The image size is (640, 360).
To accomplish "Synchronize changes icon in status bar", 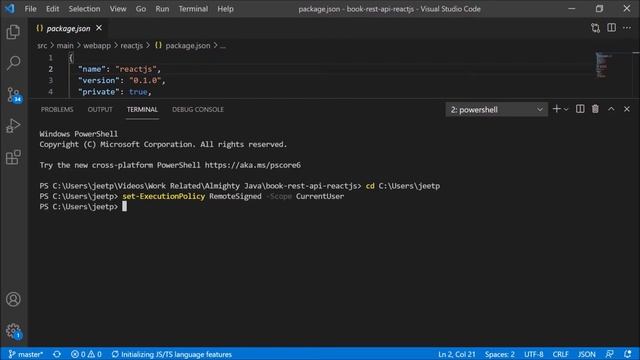I will click(57, 354).
